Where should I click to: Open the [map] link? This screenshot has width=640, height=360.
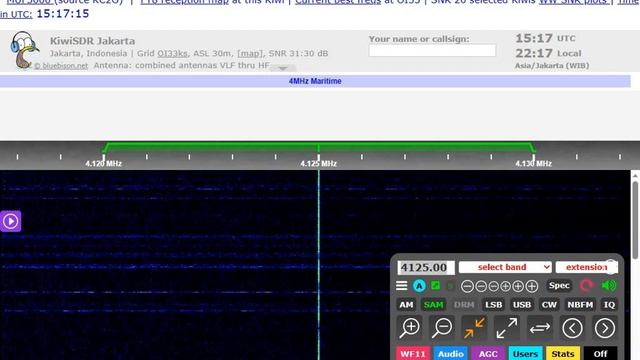(249, 53)
